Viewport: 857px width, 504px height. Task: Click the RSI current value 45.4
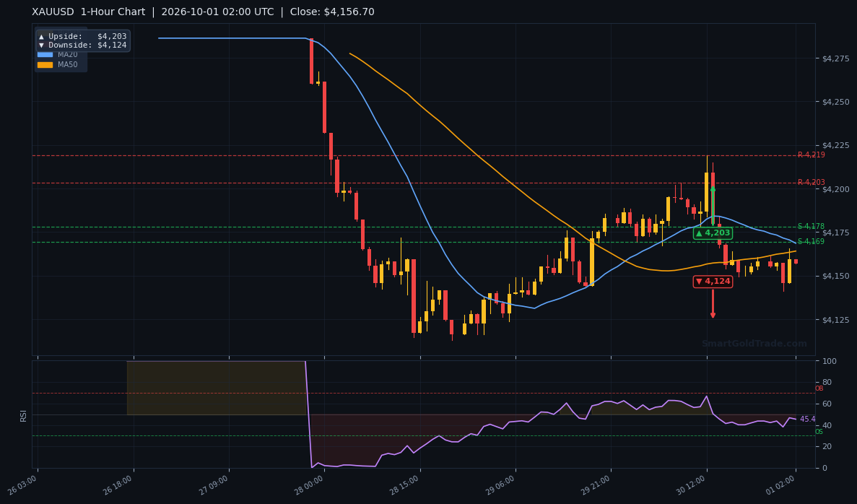(x=807, y=420)
